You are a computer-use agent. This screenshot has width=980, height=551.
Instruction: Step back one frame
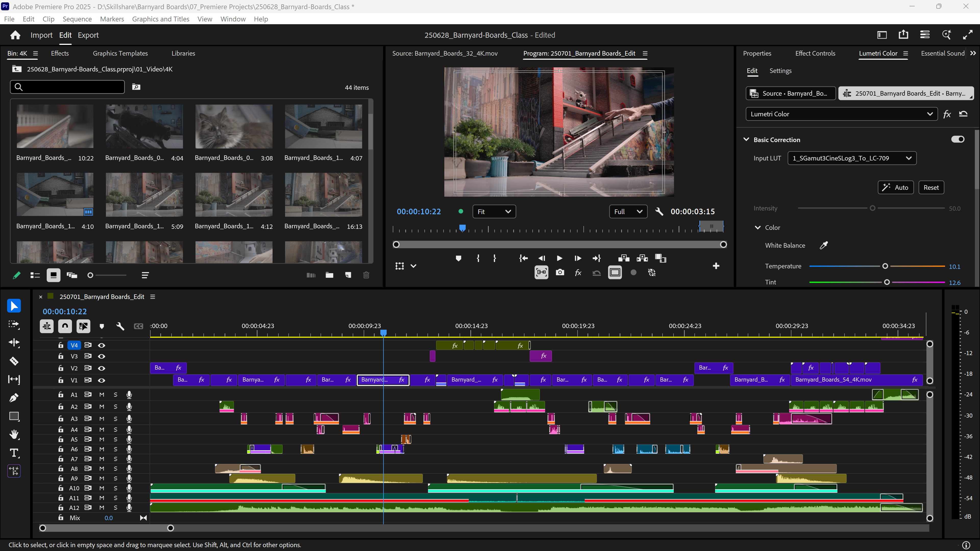pos(542,259)
